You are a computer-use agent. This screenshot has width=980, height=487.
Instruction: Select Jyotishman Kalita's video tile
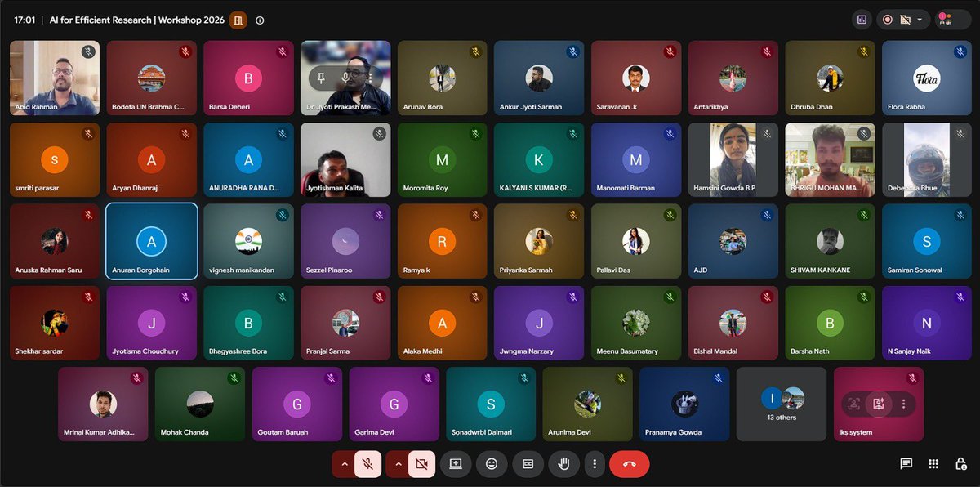(345, 160)
